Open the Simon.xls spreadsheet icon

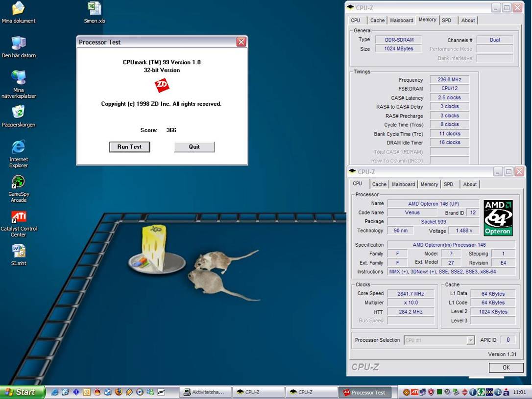pyautogui.click(x=95, y=12)
